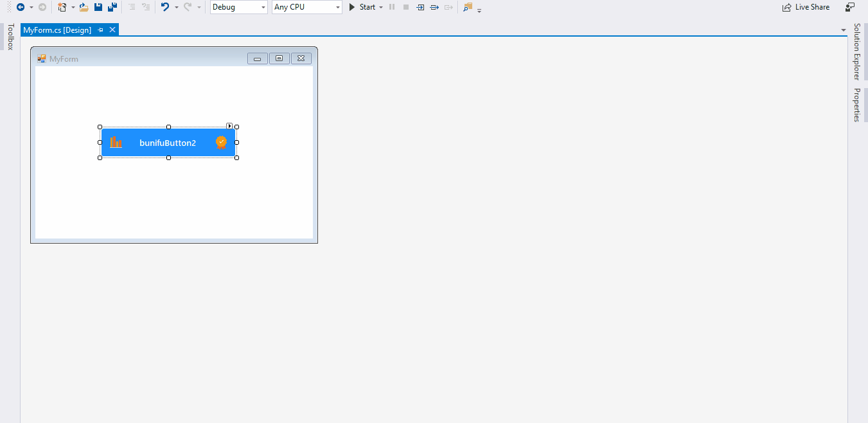The height and width of the screenshot is (423, 868).
Task: Click the Navigate Backward arrow icon
Action: (21, 7)
